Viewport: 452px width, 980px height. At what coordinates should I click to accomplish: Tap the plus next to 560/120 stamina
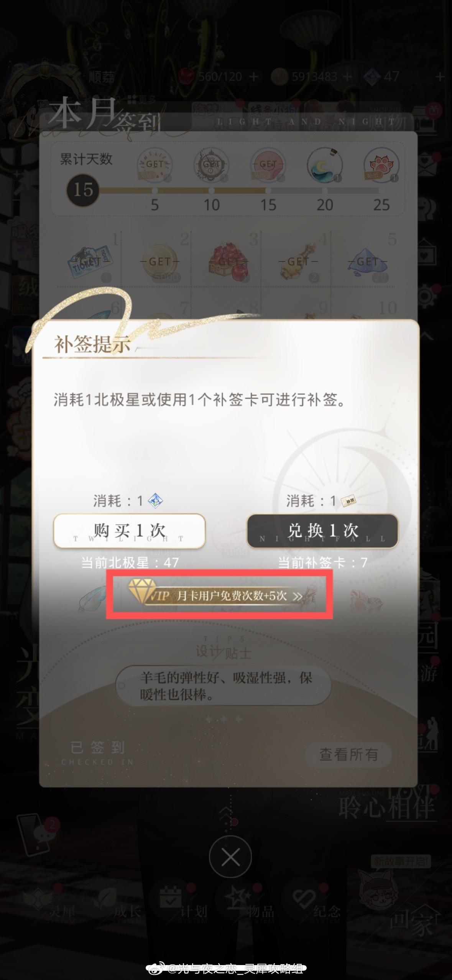pyautogui.click(x=253, y=77)
